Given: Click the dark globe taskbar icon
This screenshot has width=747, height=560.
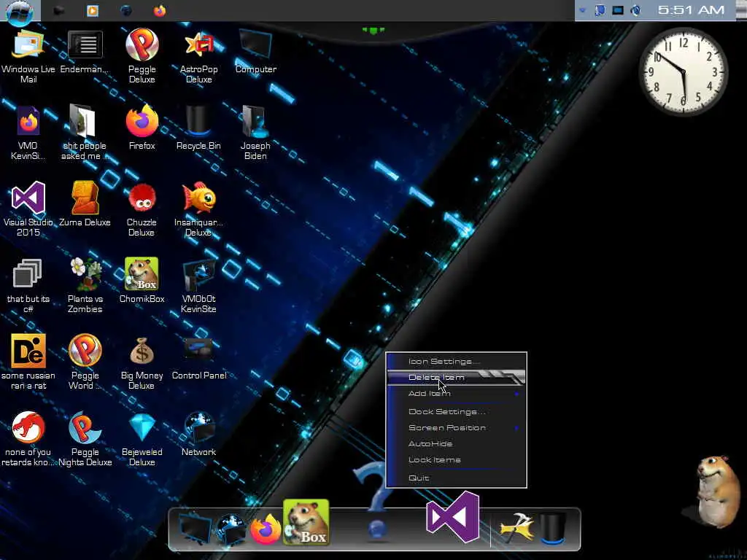Looking at the screenshot, I should 125,10.
